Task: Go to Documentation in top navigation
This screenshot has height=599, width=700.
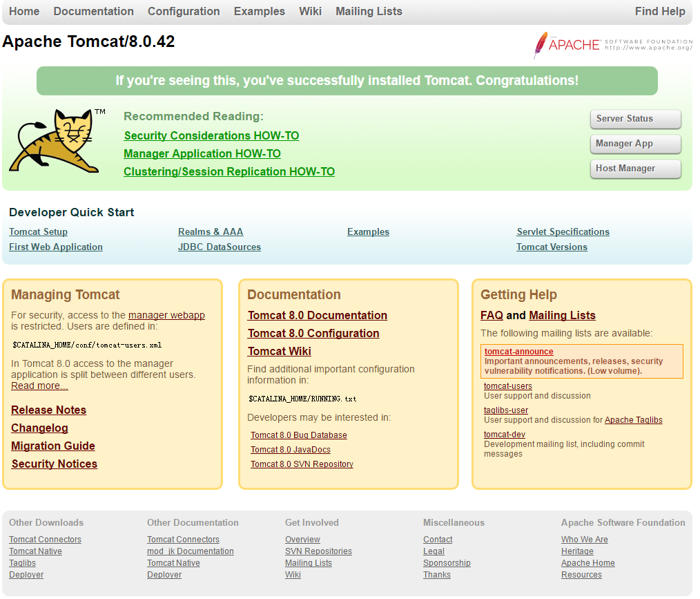Action: 93,11
